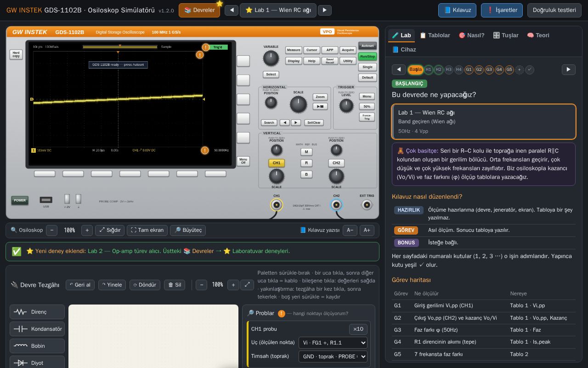Increase guide text size with A+
This screenshot has height=368, width=588.
[367, 230]
